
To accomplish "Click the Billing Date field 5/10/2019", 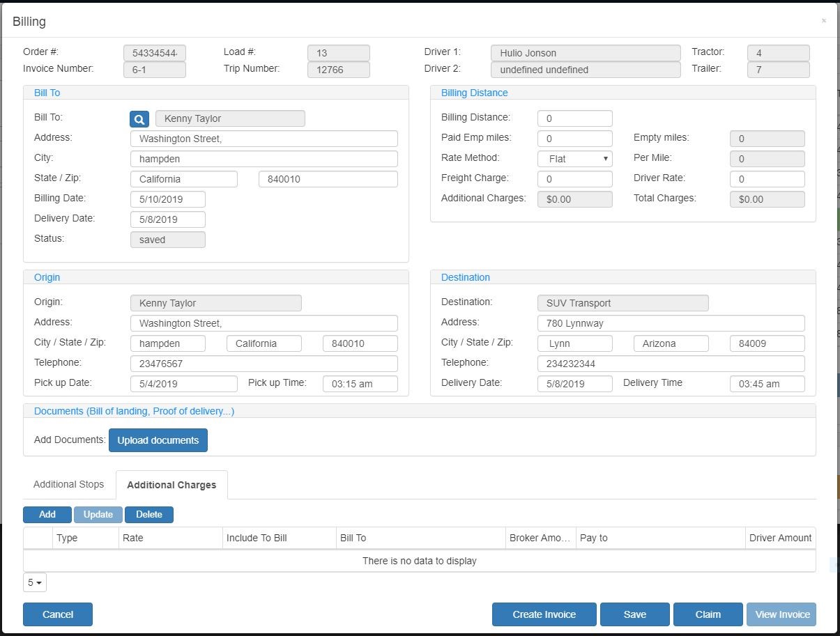I will tap(168, 199).
